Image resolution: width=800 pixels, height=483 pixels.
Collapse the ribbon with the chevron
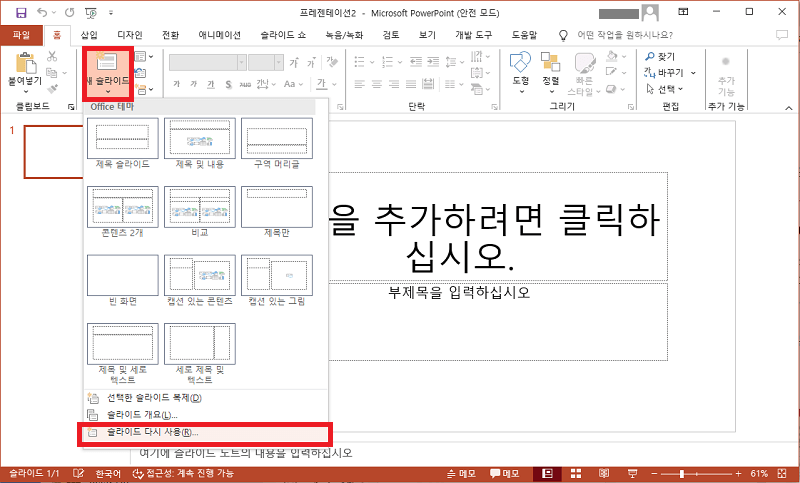click(789, 108)
